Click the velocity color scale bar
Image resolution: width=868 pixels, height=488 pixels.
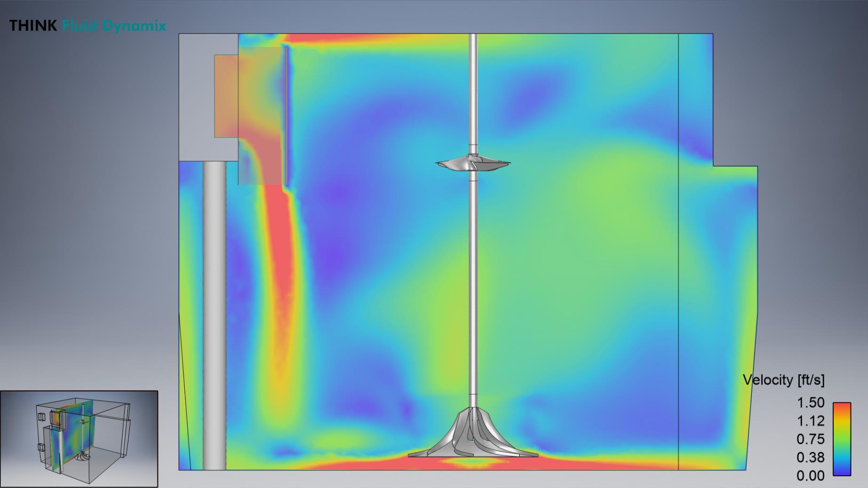pyautogui.click(x=842, y=439)
